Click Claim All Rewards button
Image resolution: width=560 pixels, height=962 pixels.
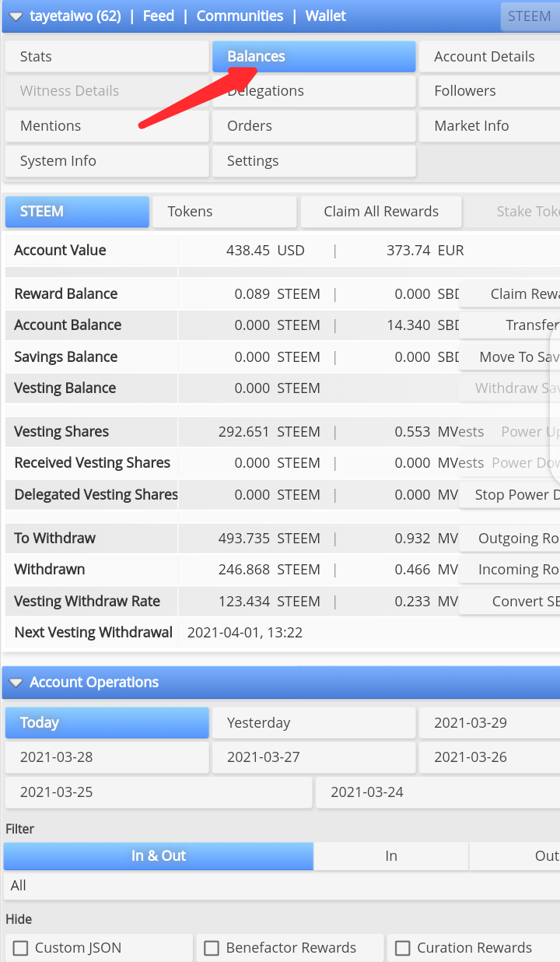(381, 212)
